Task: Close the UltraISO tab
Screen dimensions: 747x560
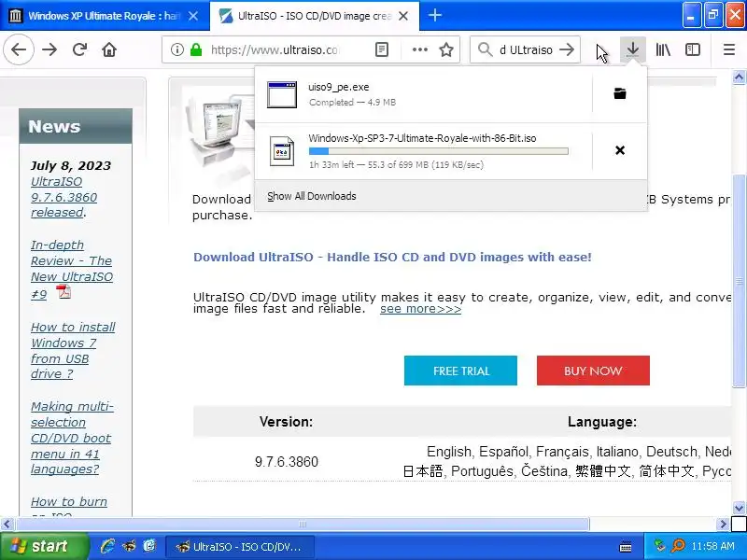Action: [403, 16]
